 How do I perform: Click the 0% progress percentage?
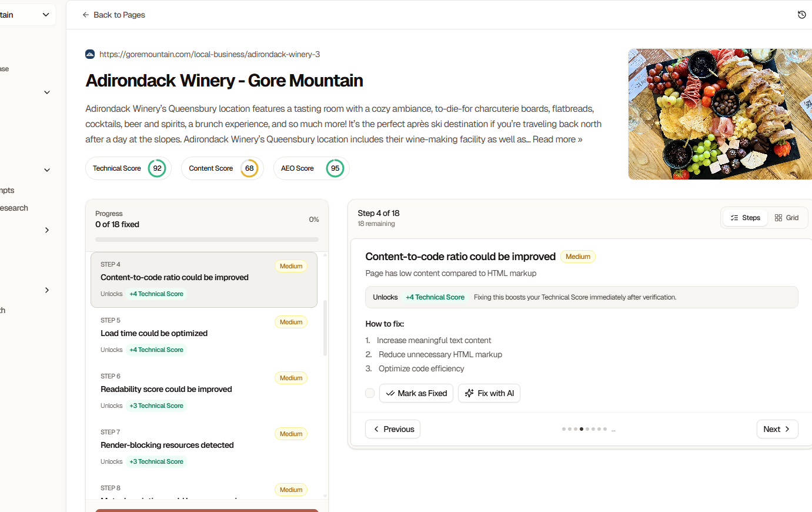coord(314,220)
